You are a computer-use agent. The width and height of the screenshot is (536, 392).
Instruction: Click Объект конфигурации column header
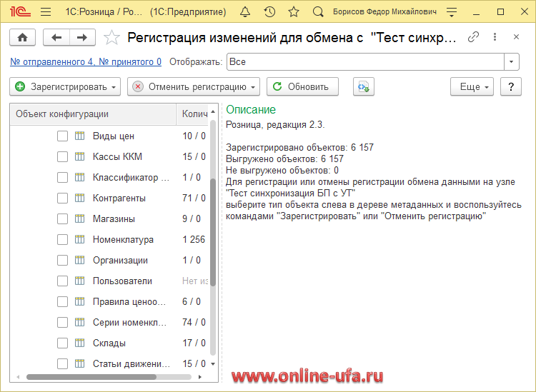click(x=93, y=114)
